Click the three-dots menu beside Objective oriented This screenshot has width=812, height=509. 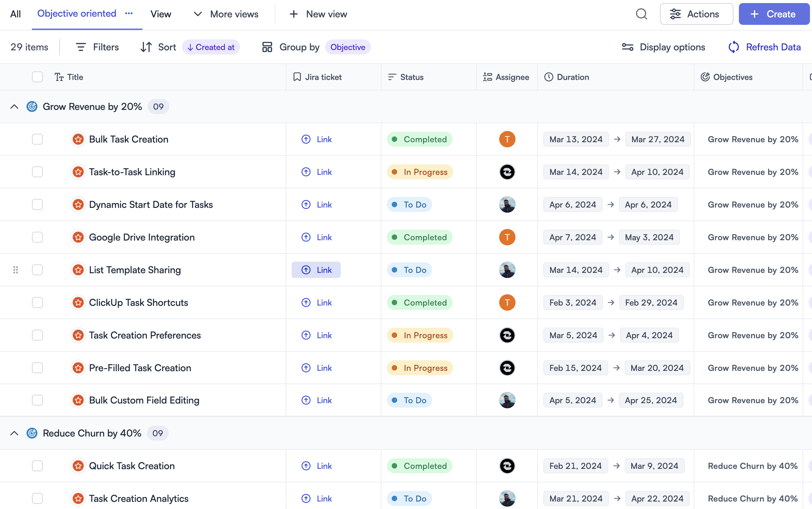(129, 14)
